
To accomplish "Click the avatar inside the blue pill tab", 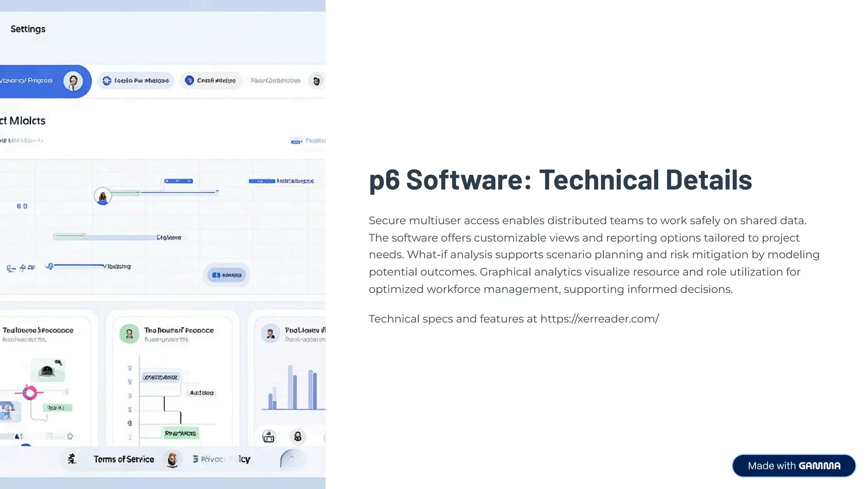I will (73, 81).
